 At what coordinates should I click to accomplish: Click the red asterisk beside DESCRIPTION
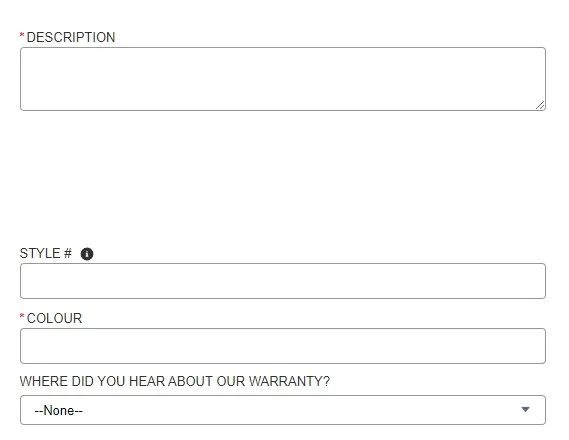22,35
